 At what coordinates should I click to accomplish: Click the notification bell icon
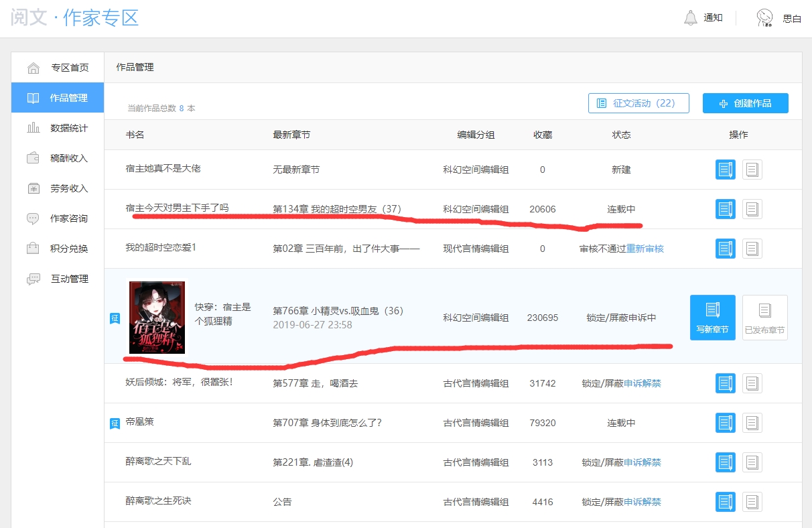[x=690, y=18]
